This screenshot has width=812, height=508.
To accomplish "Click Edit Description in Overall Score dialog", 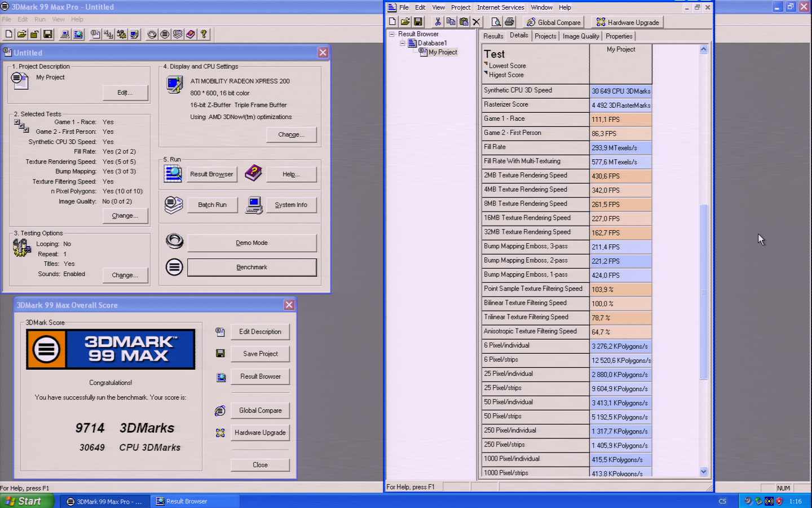I will click(260, 332).
